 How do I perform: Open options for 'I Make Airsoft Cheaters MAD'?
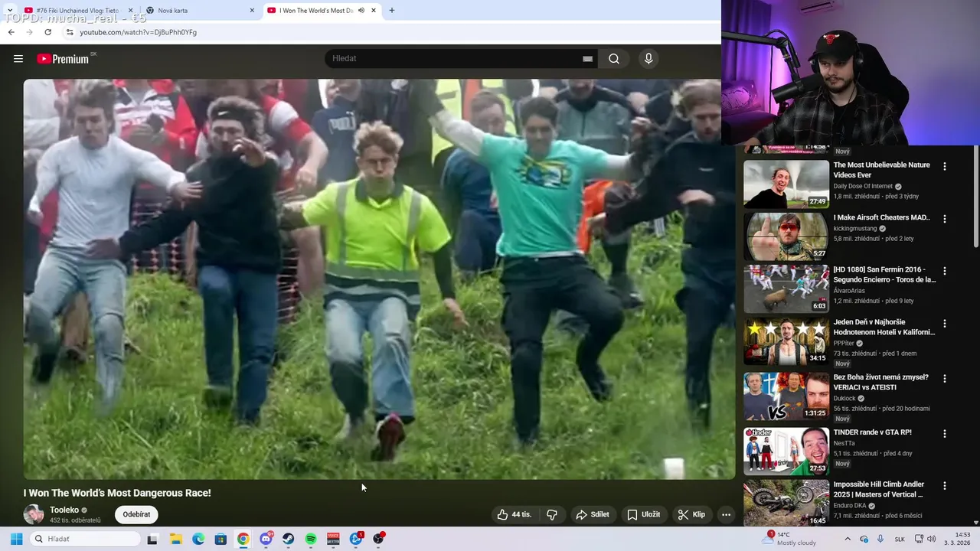(x=944, y=218)
